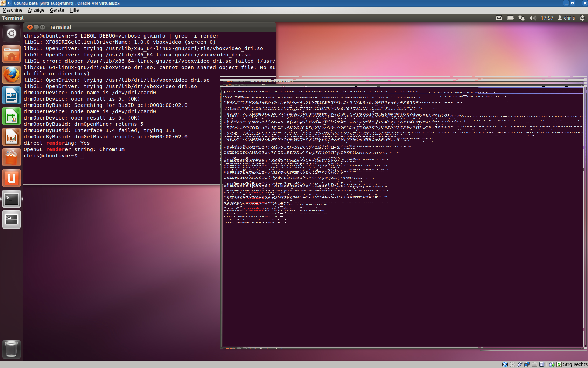Open LibreOffice Calc from the launcher
This screenshot has height=368, width=588.
click(11, 116)
